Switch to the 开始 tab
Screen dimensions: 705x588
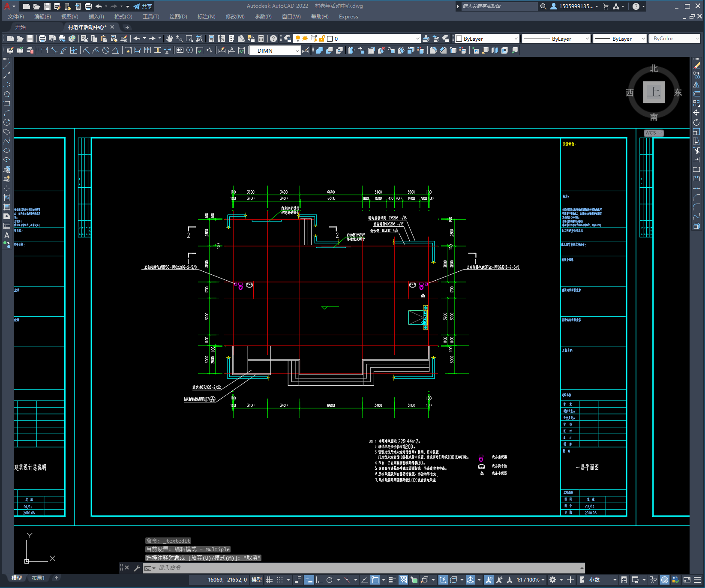tap(21, 27)
